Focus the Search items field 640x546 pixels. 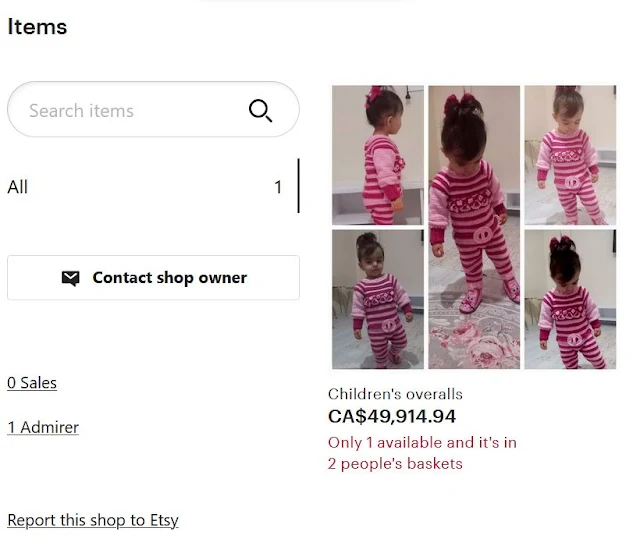point(153,109)
